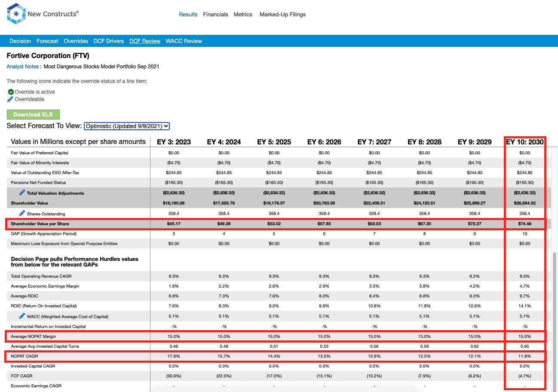Switch to the DCF Drivers tab
558x392 pixels.
click(109, 41)
